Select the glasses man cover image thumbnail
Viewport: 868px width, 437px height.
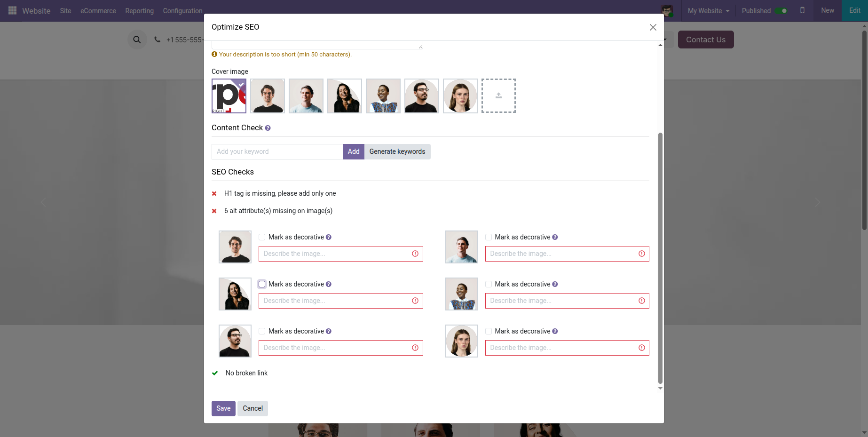click(422, 96)
